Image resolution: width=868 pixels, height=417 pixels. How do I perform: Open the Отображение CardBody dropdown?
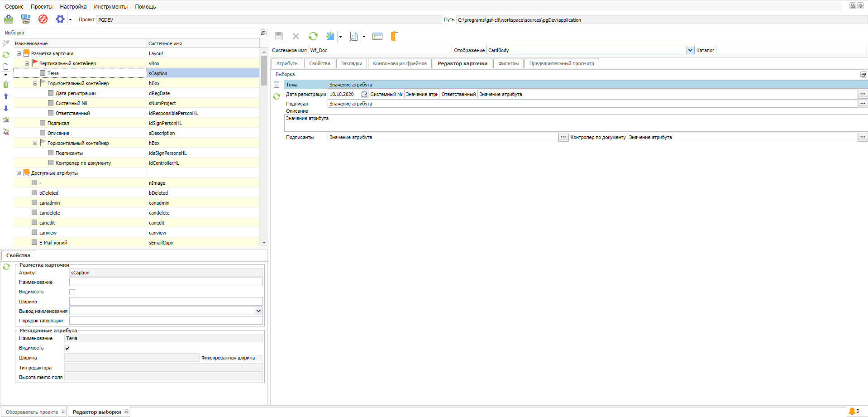pos(690,50)
